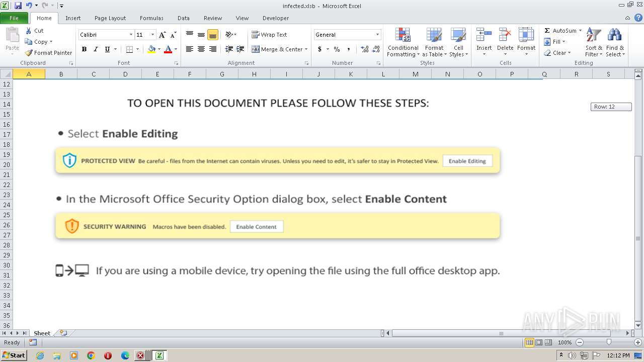Open Chrome from the taskbar
Screen dimensions: 644x362
[91, 355]
